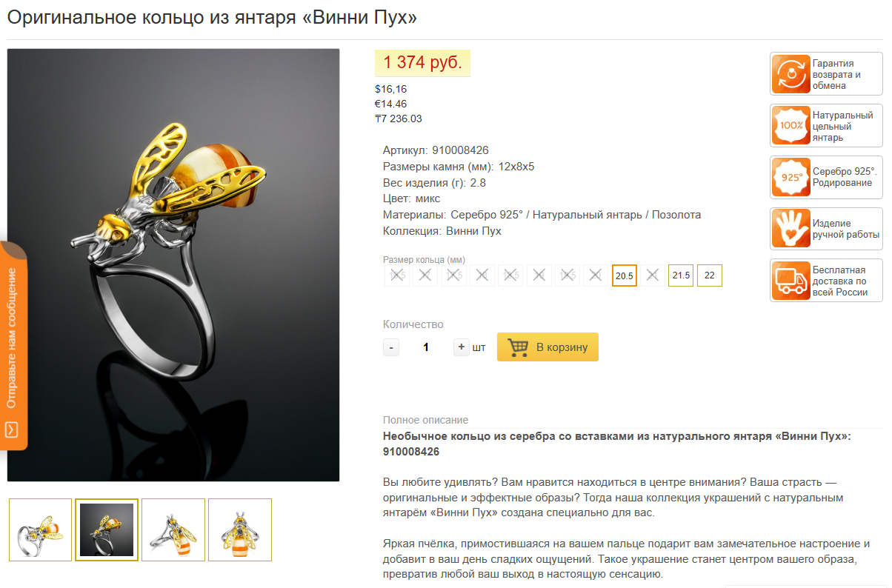The height and width of the screenshot is (588, 892).
Task: Open third thumbnail showing bee close-up
Action: pyautogui.click(x=173, y=529)
